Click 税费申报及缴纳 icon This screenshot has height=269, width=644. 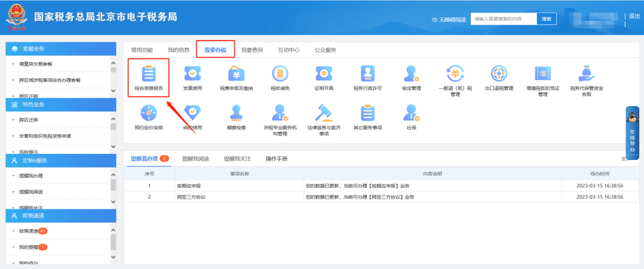tap(236, 75)
